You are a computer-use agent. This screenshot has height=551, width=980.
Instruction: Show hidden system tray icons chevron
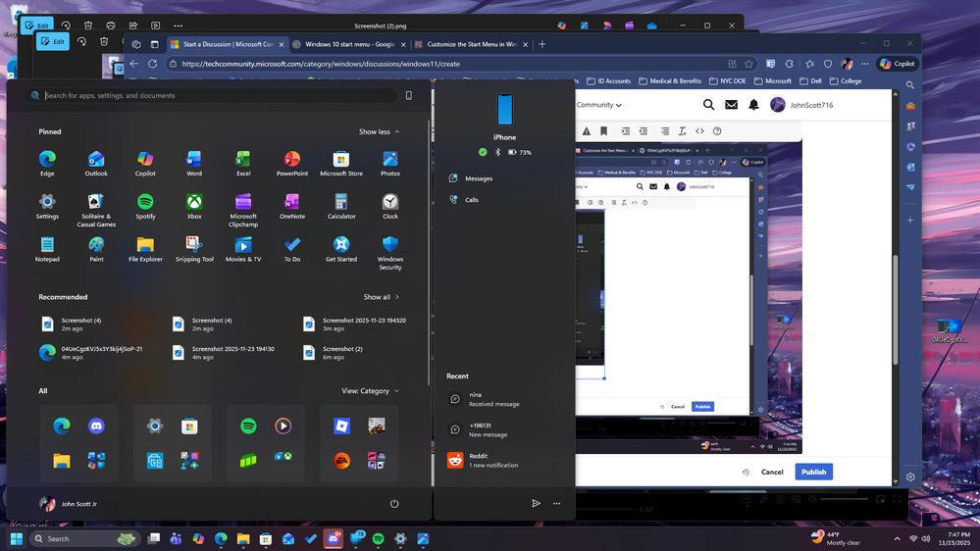pyautogui.click(x=897, y=538)
